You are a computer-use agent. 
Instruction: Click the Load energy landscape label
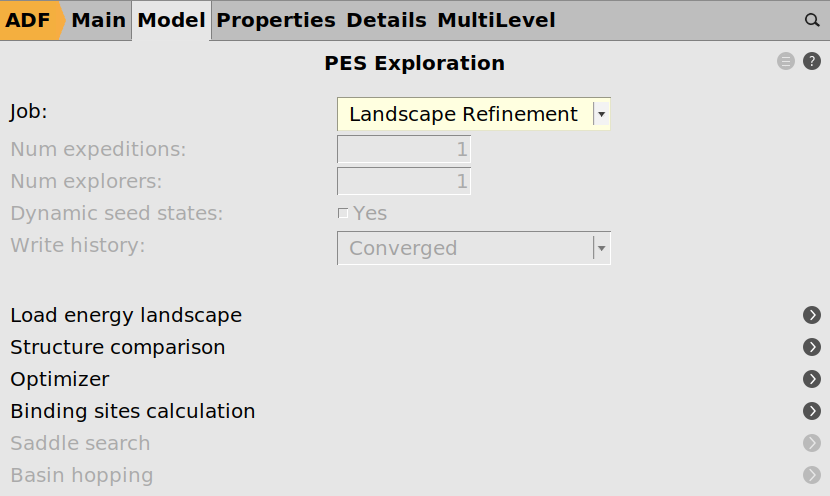pyautogui.click(x=126, y=316)
